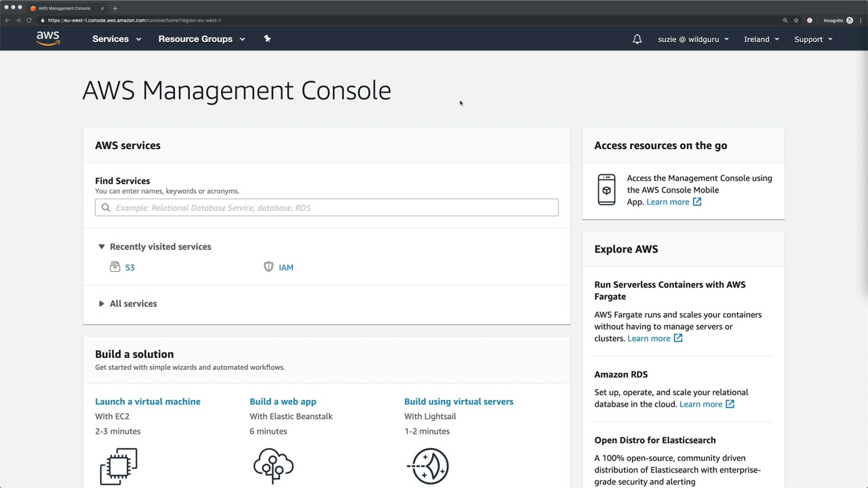Click the pin shortcuts icon in navbar
Viewport: 868px width, 488px height.
click(267, 39)
